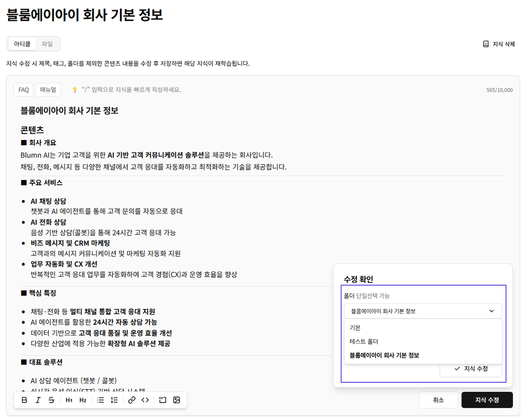Confirm with the checkmark 지식 수정 button in the popup
The width and height of the screenshot is (522, 420).
click(x=471, y=369)
